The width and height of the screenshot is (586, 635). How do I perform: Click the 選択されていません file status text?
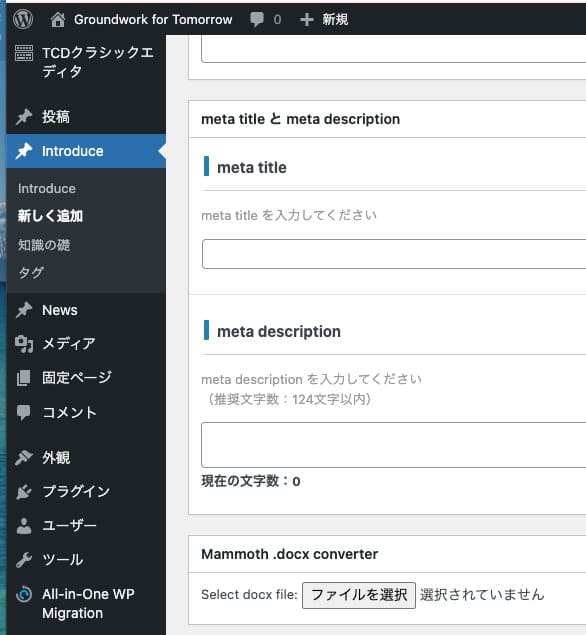click(x=482, y=595)
